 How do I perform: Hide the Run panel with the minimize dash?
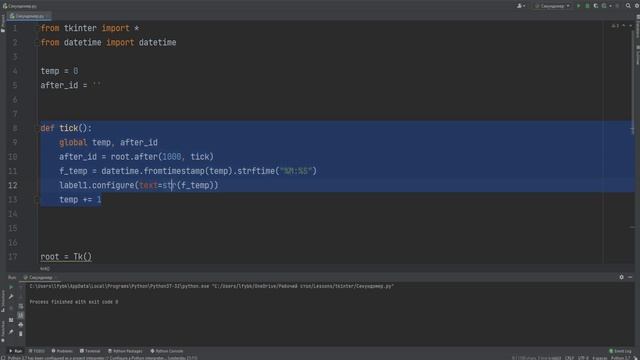[x=630, y=277]
